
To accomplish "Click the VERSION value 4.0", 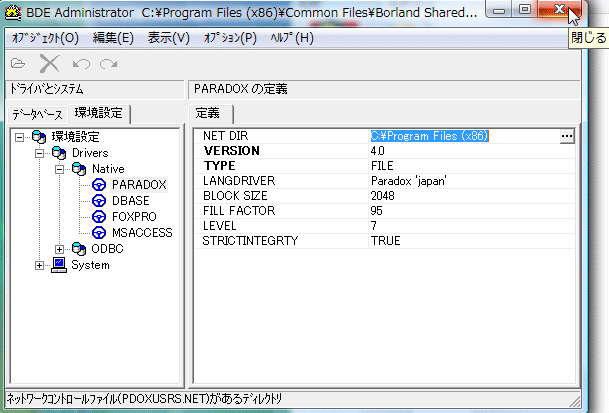I will pos(378,151).
